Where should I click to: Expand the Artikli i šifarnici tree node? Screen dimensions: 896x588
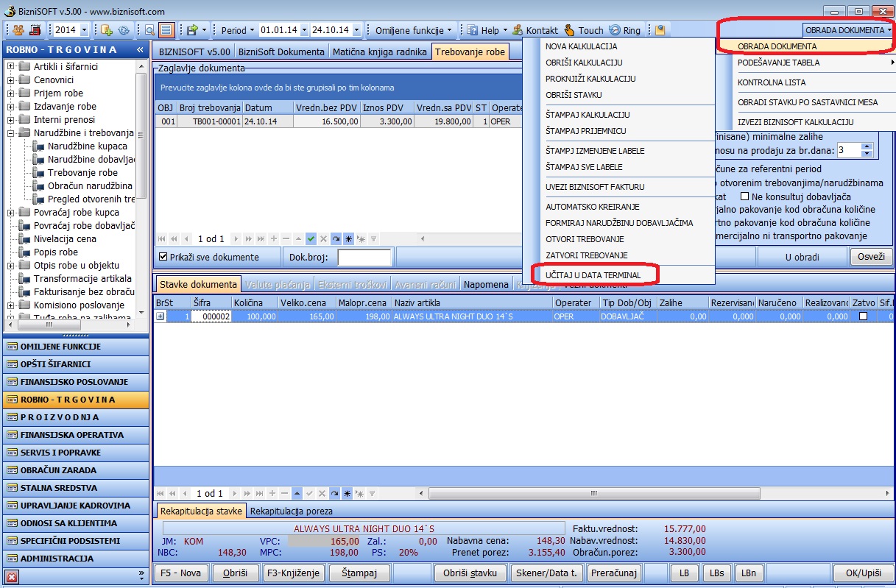tap(11, 67)
